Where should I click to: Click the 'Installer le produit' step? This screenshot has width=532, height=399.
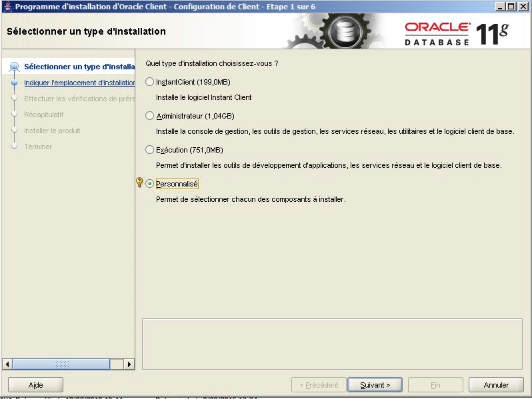pyautogui.click(x=52, y=131)
